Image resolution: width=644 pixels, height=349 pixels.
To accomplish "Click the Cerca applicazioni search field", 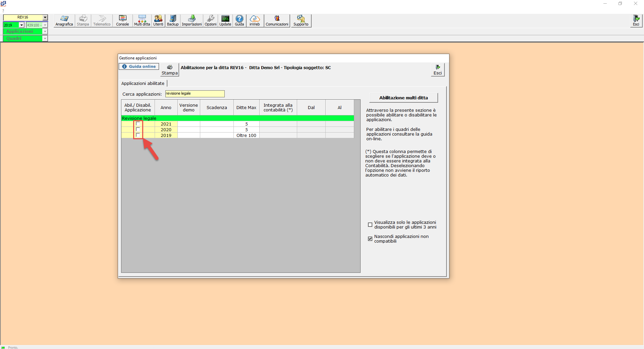I will pos(195,94).
